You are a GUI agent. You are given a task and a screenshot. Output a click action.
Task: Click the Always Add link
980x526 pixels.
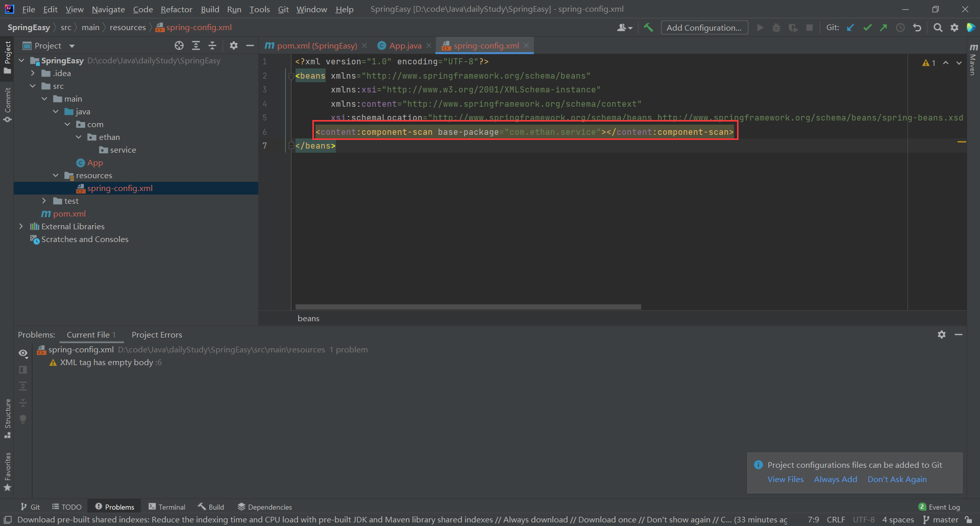click(x=836, y=479)
